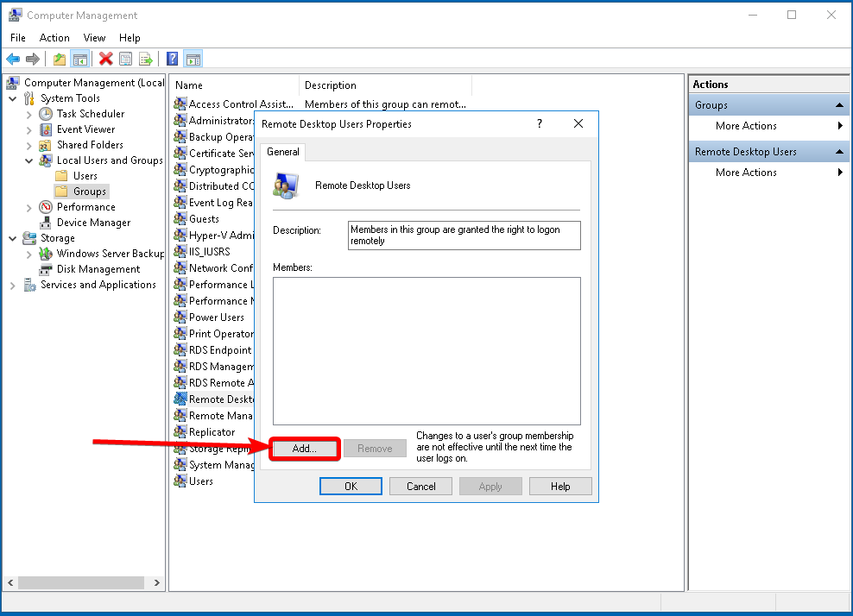Image resolution: width=853 pixels, height=616 pixels.
Task: Expand the Event Viewer node
Action: click(x=28, y=130)
